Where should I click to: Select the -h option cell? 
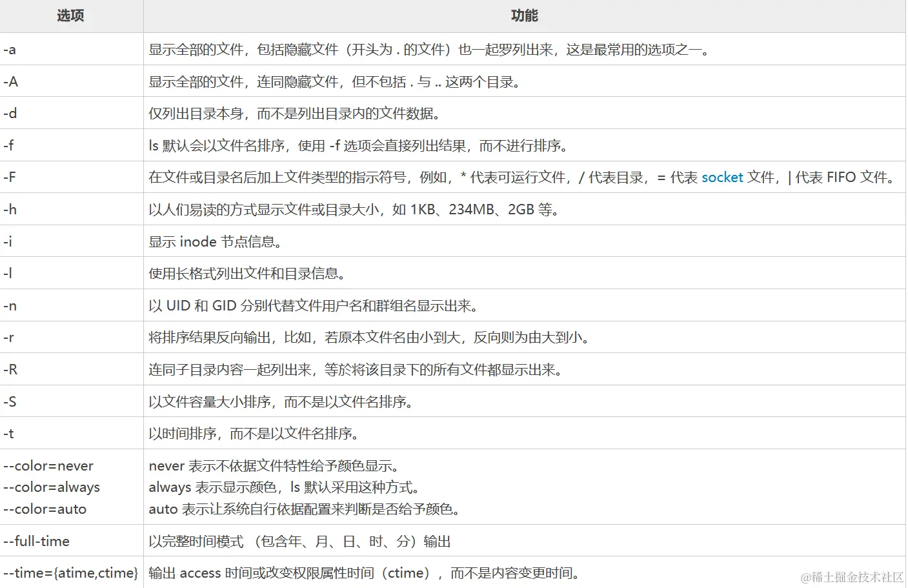tap(71, 209)
